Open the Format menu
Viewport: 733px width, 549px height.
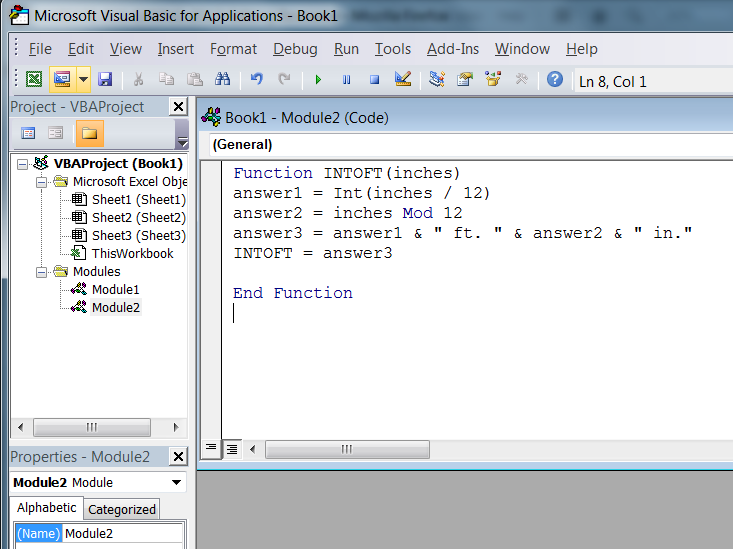click(x=233, y=49)
